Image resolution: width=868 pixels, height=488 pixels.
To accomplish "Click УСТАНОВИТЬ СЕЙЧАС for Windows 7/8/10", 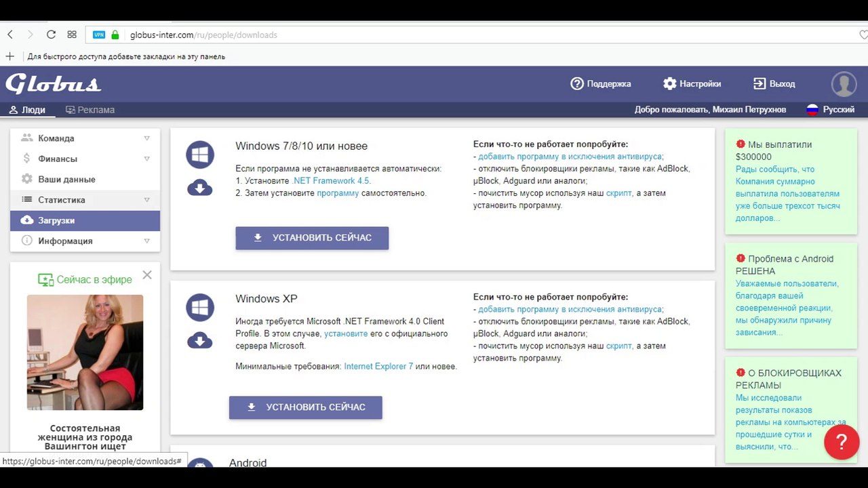I will click(312, 238).
